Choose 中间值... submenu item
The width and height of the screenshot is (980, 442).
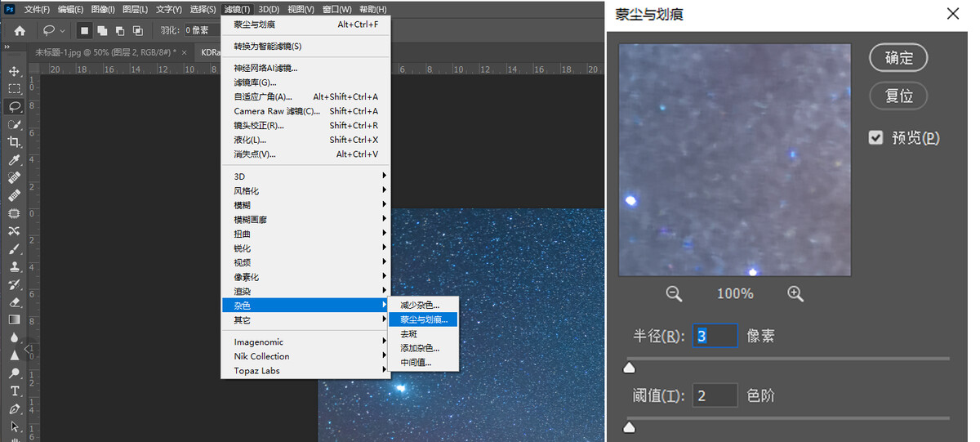coord(424,362)
